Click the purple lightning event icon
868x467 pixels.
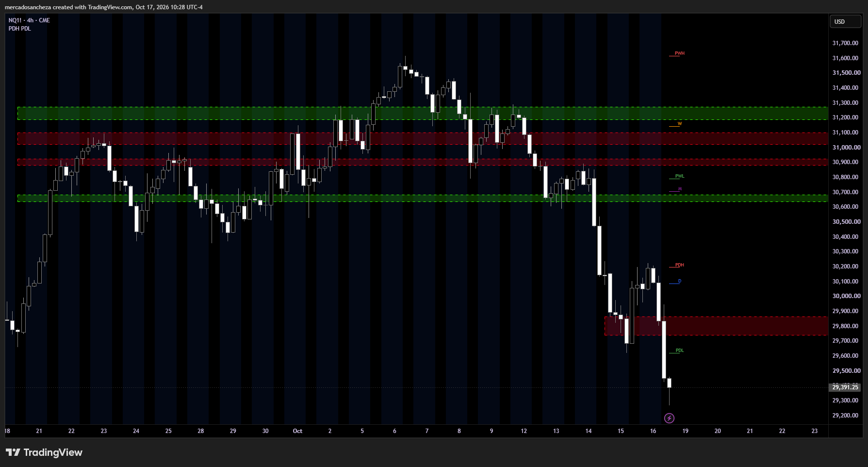669,418
